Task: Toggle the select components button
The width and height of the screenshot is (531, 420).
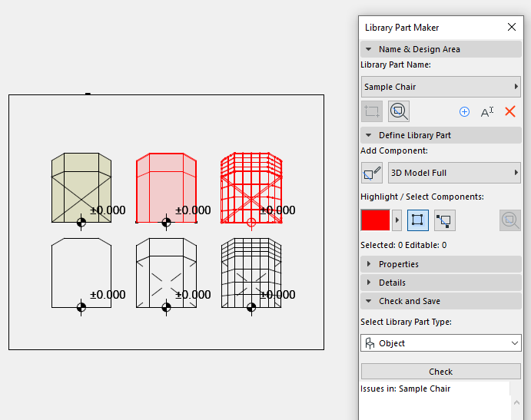Action: coord(444,220)
